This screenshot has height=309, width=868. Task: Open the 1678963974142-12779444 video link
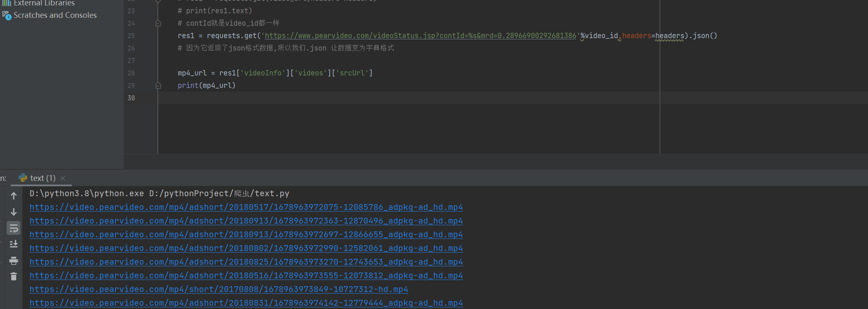[246, 303]
